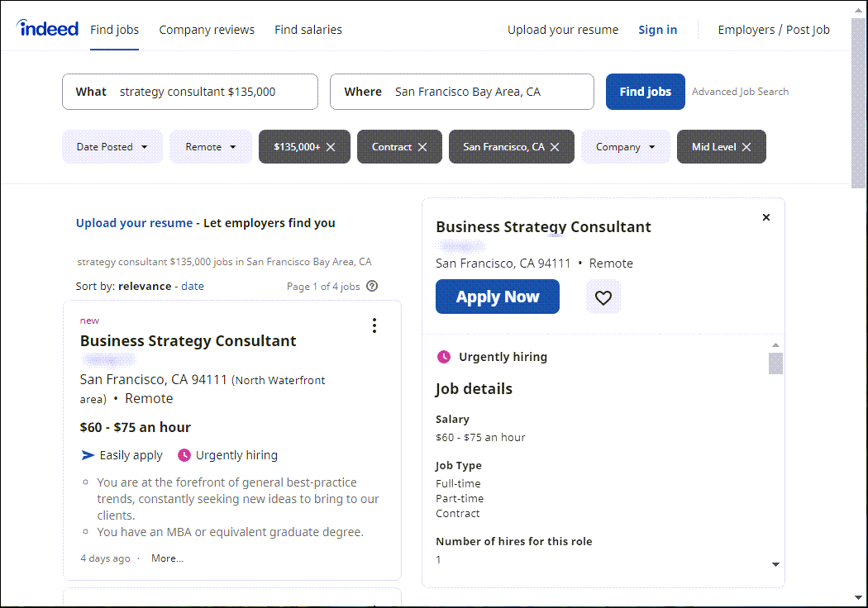The image size is (868, 608).
Task: Sort results by date
Action: click(193, 287)
